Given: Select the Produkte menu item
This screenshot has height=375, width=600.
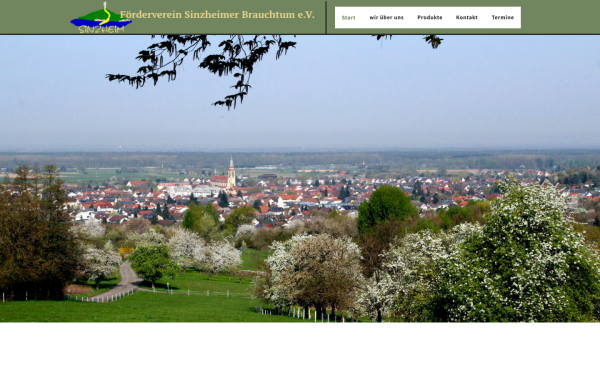Looking at the screenshot, I should pos(430,18).
